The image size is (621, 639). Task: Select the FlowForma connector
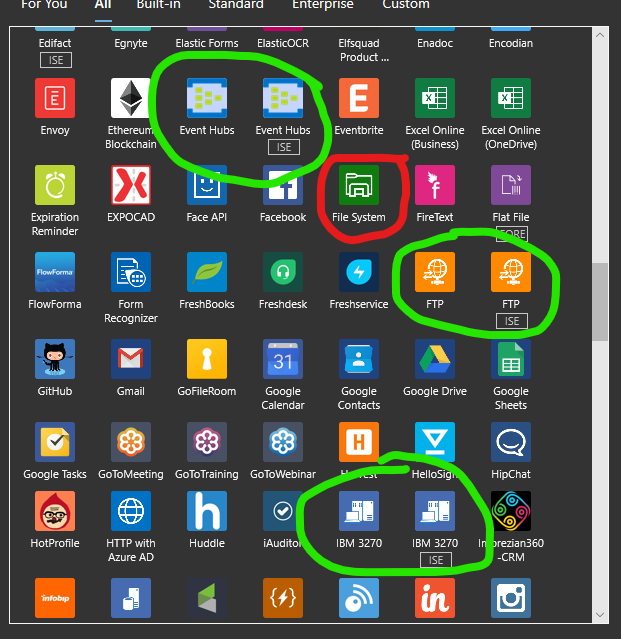pos(55,272)
